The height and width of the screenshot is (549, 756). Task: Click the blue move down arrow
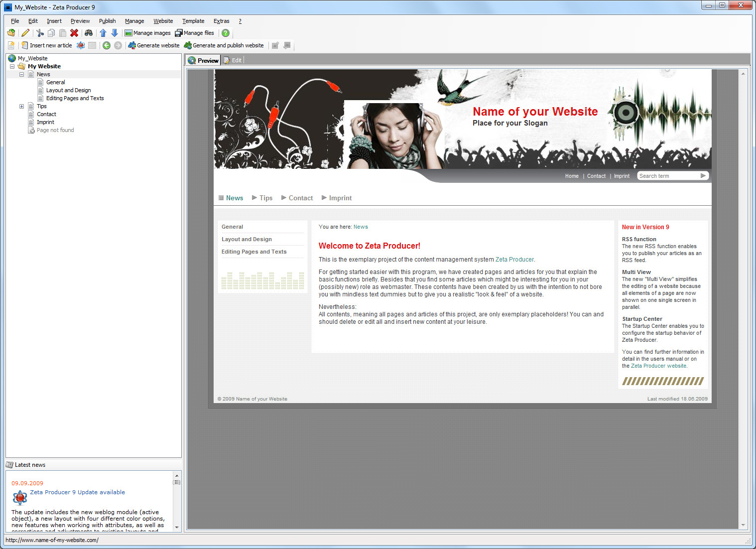tap(115, 33)
